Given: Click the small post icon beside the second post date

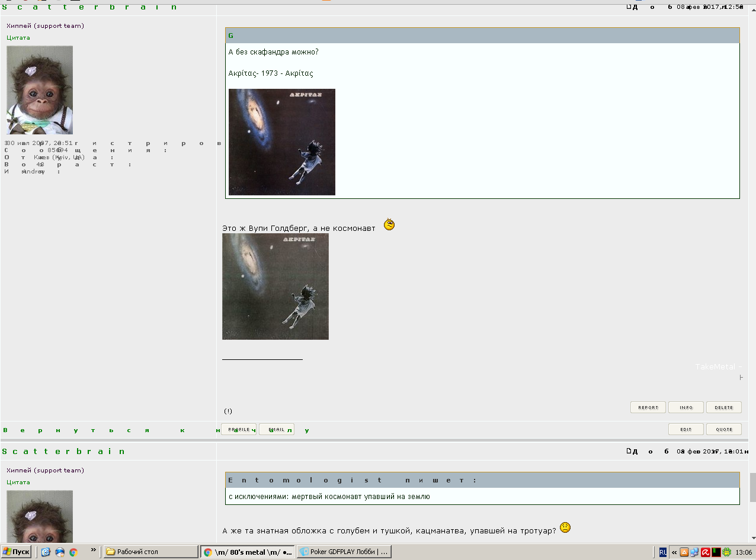Looking at the screenshot, I should (629, 451).
